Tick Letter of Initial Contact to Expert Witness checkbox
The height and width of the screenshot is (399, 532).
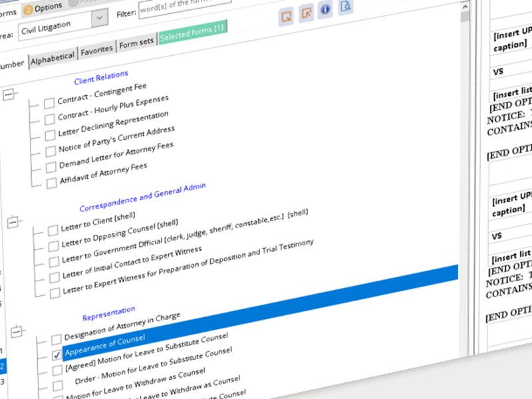click(x=55, y=277)
